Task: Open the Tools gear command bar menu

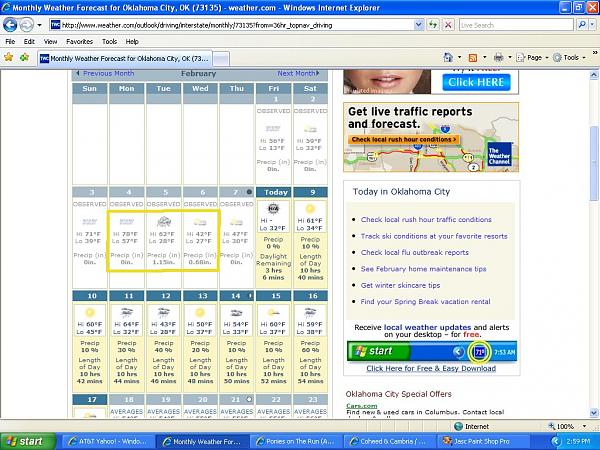Action: point(569,57)
